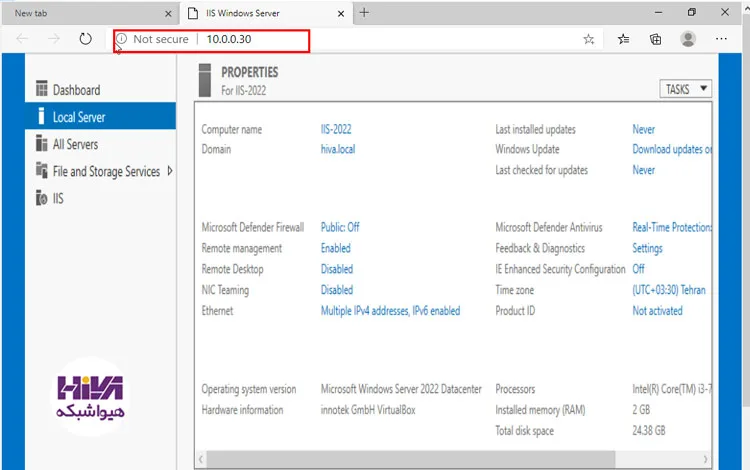
Task: Open the browser profile avatar
Action: pyautogui.click(x=688, y=39)
